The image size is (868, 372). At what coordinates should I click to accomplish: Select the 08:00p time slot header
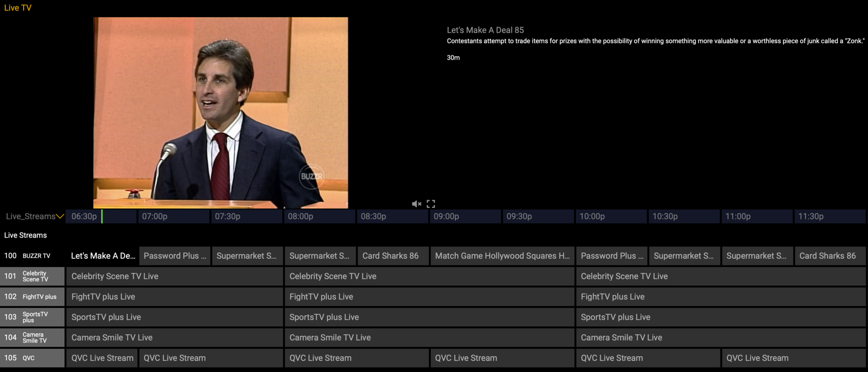pyautogui.click(x=320, y=217)
